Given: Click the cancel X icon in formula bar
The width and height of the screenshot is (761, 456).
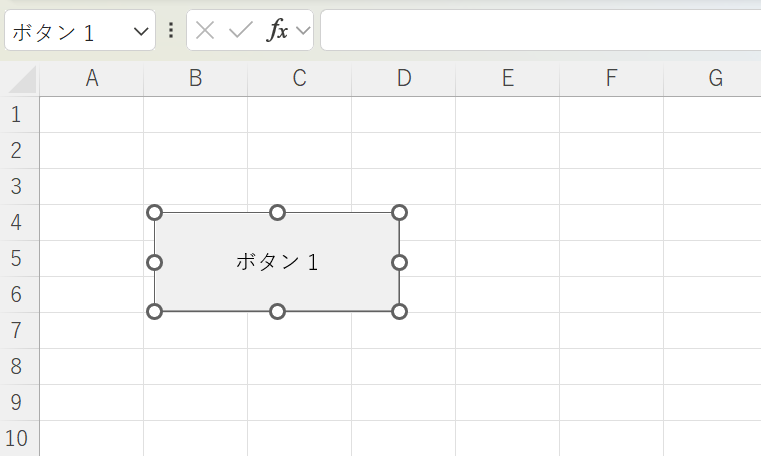Looking at the screenshot, I should click(205, 31).
